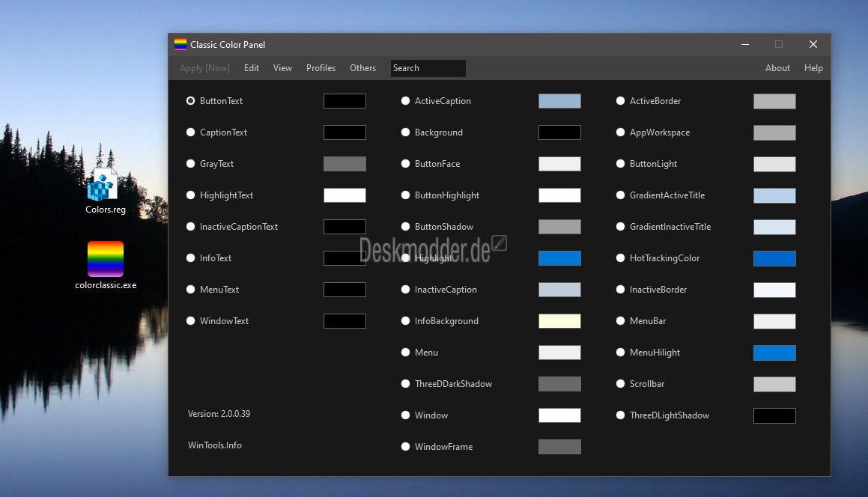Pick the GradientActiveTitle color swatch
Screen dimensions: 868x497
click(x=774, y=195)
